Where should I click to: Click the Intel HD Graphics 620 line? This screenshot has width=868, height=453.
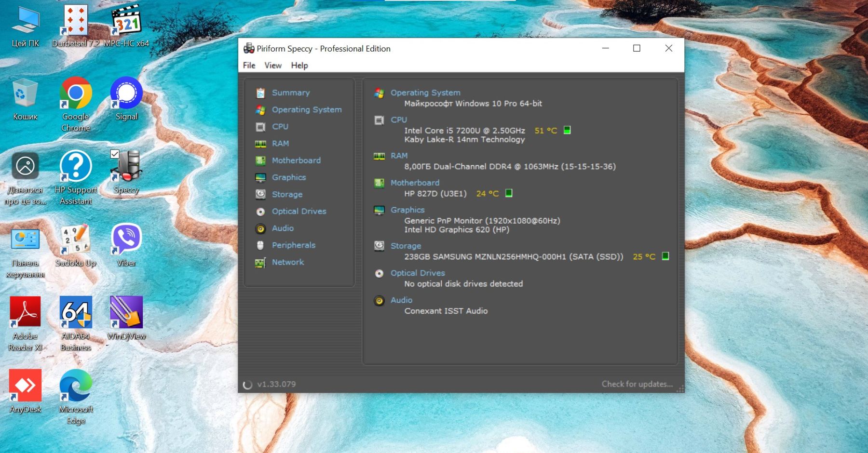(457, 230)
